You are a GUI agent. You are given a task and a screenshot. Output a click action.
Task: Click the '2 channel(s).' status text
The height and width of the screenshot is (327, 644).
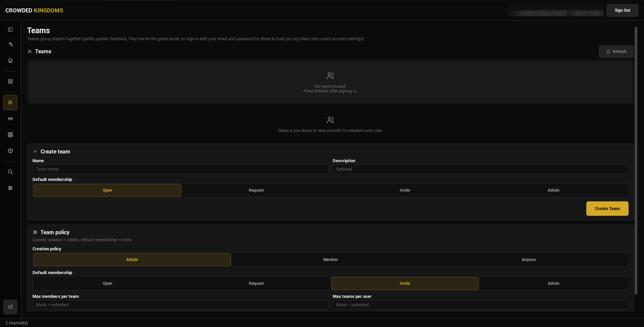17,323
